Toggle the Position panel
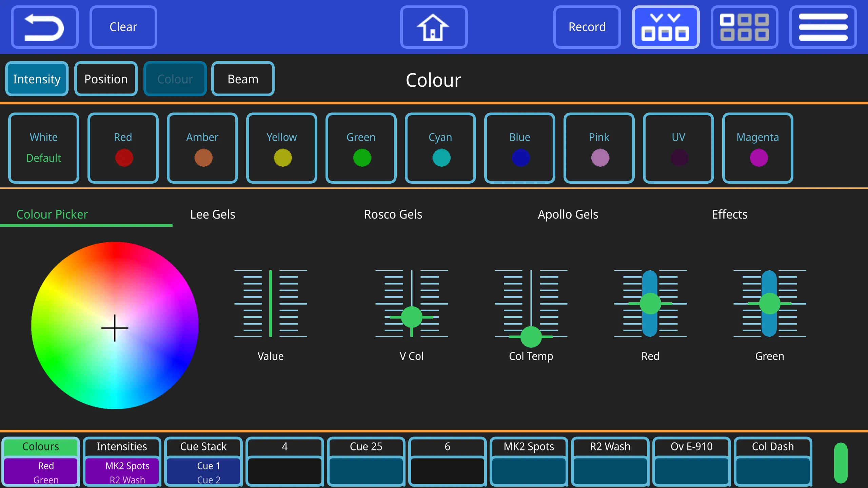This screenshot has height=488, width=868. 106,78
